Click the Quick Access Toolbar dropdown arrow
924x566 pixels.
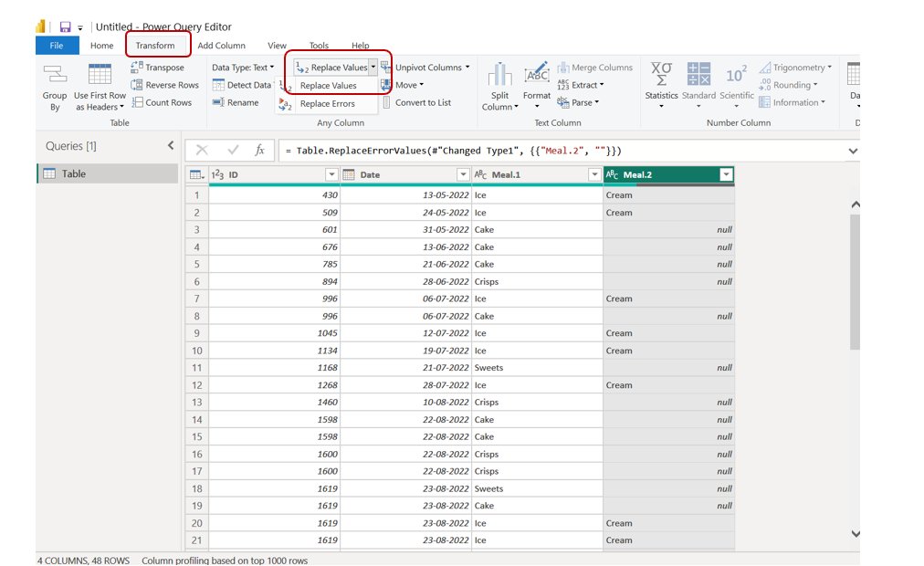[x=80, y=27]
